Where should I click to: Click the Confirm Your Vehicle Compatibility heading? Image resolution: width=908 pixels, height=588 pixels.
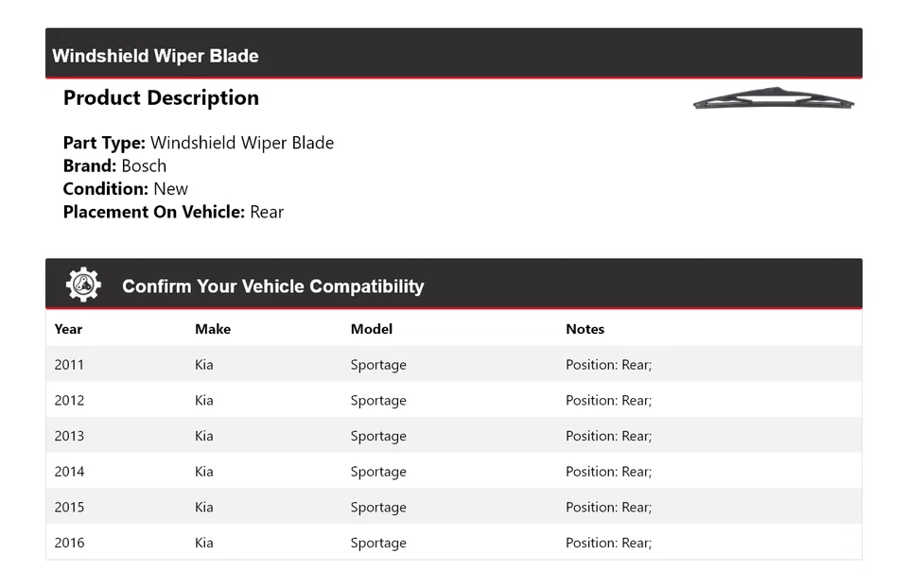coord(272,286)
